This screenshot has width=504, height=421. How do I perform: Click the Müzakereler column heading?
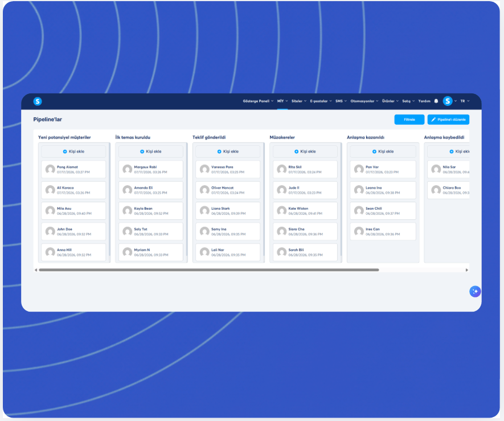click(x=282, y=137)
